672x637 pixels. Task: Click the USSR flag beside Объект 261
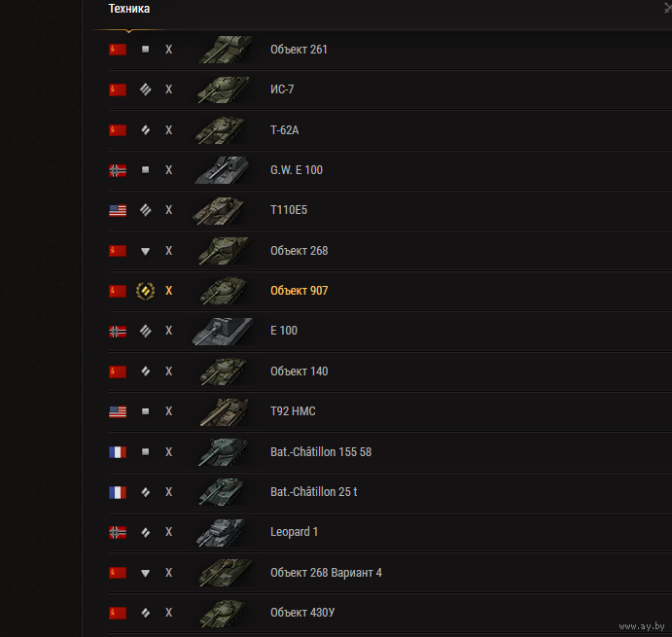click(118, 50)
